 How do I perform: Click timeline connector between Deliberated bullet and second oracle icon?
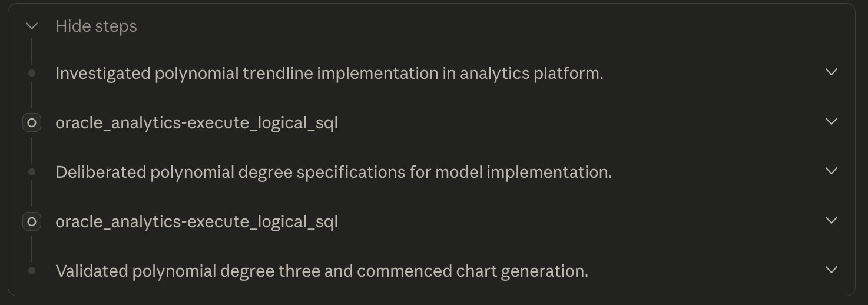click(x=32, y=194)
